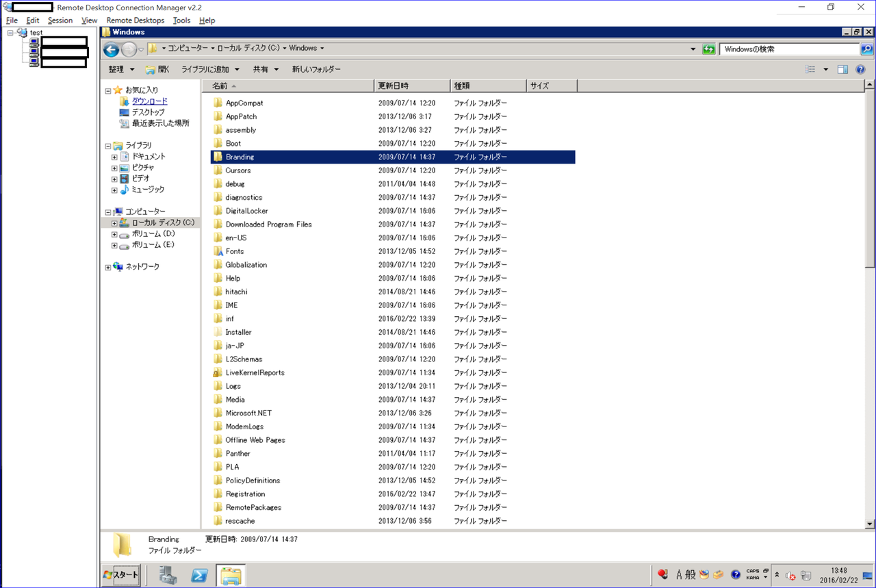Show the preview pane using the pane icon
876x588 pixels.
pyautogui.click(x=843, y=70)
